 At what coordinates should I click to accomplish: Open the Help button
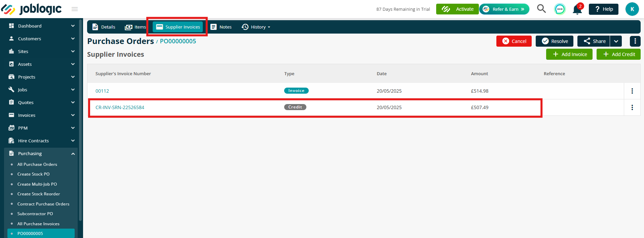coord(604,9)
